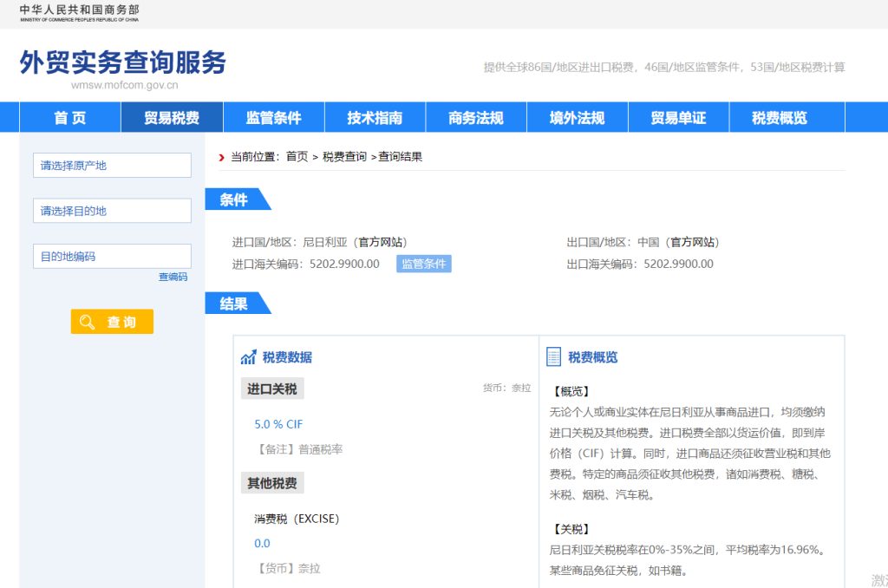The image size is (888, 588).
Task: Click the 查编码 link
Action: [173, 277]
